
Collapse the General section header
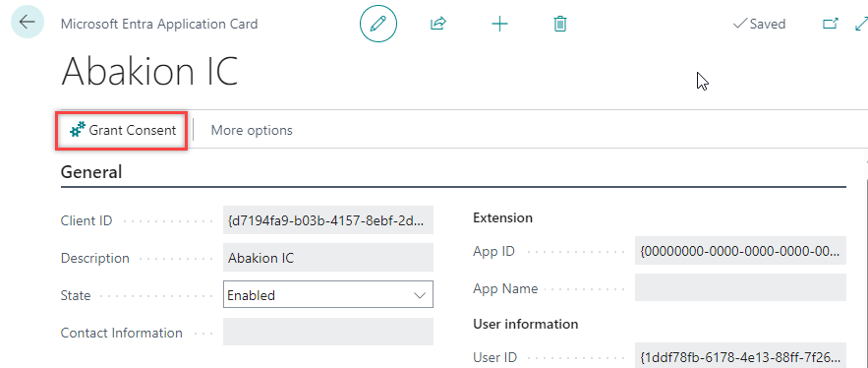tap(91, 172)
